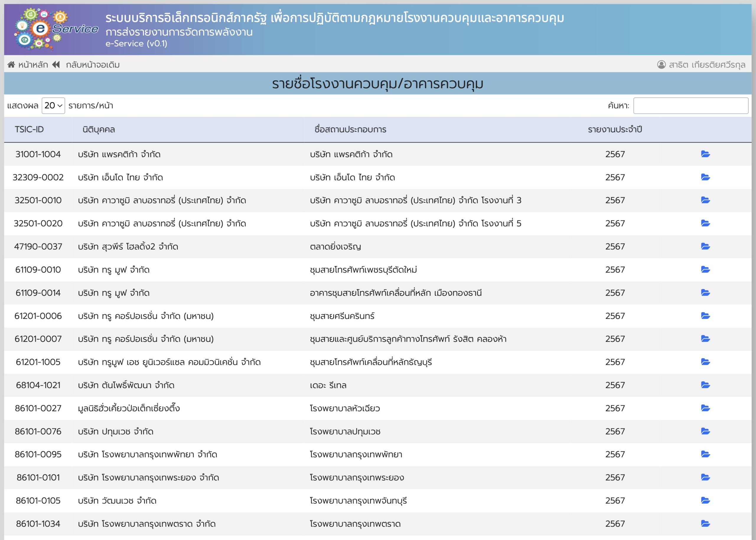Open folder icon for โรงพยาบาลกรุงเทพตราด
756x540 pixels.
[x=705, y=524]
